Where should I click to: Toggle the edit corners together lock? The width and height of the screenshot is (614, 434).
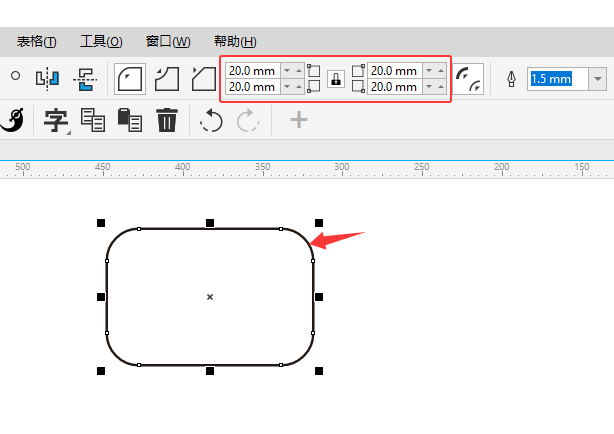coord(336,79)
